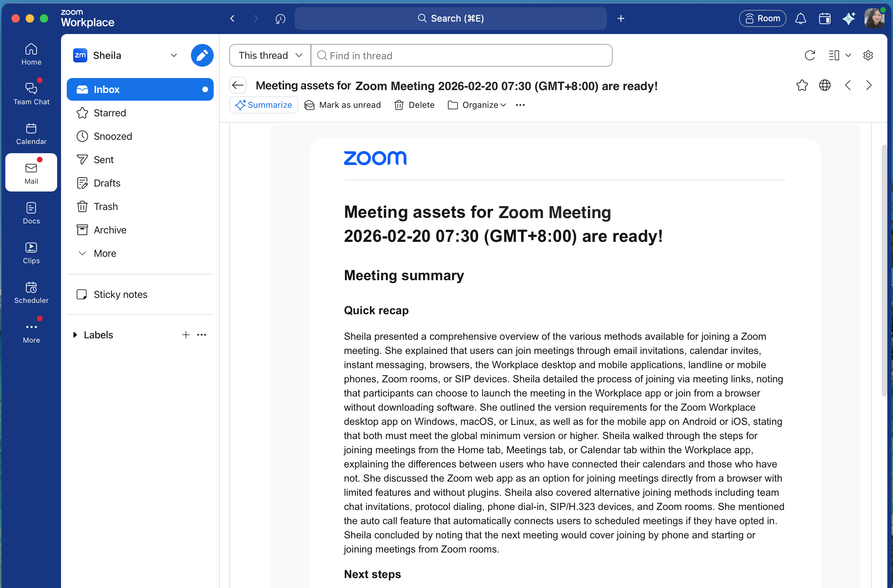
Task: Click the message vertical scrollbar
Action: coord(884,270)
